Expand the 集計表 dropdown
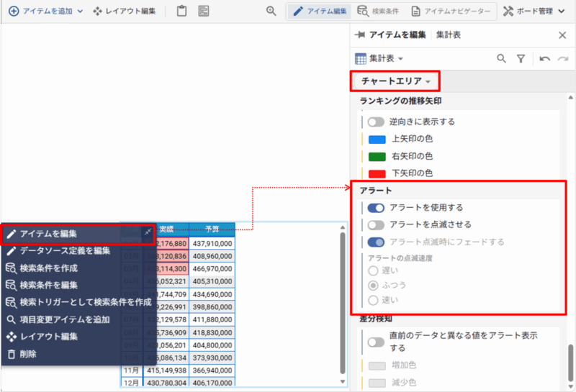Image resolution: width=576 pixels, height=392 pixels. coord(379,58)
